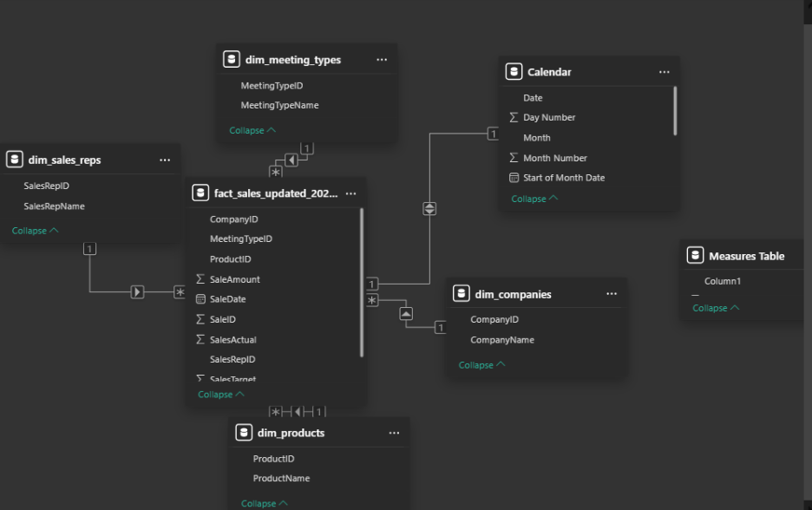
Task: Collapse the Calendar table card
Action: click(x=534, y=199)
